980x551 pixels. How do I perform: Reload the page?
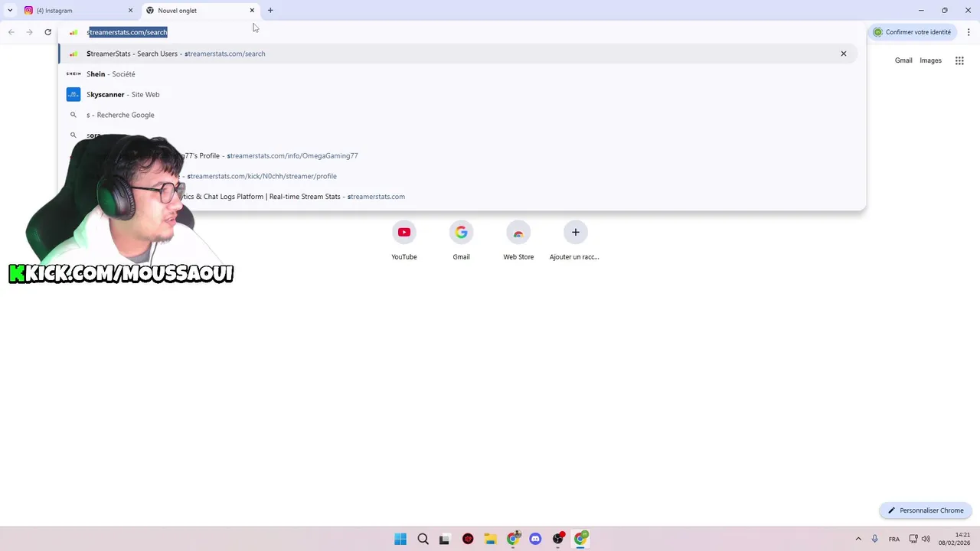coord(47,32)
